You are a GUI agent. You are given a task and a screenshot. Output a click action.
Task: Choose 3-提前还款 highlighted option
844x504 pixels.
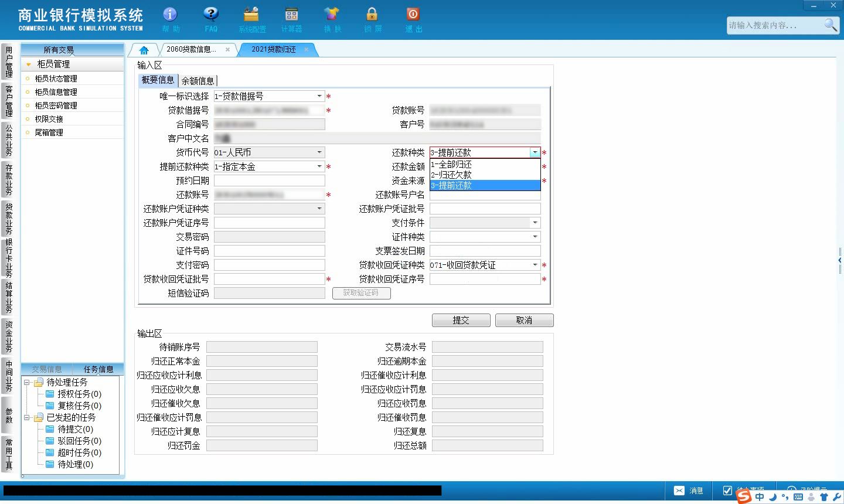pyautogui.click(x=485, y=185)
